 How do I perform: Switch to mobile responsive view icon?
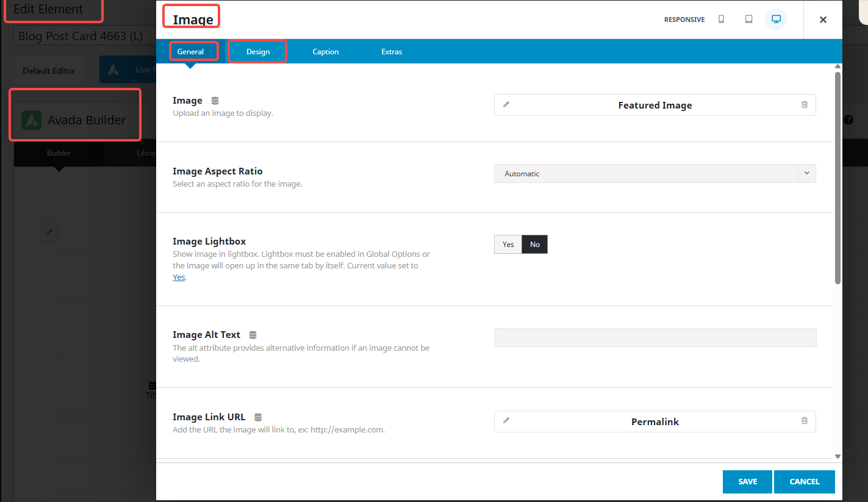(x=721, y=20)
